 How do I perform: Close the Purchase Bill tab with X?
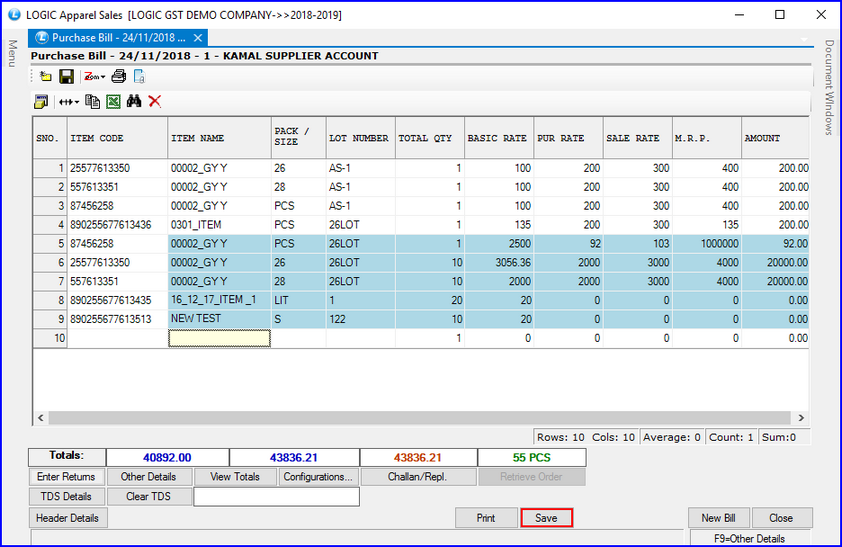coord(198,38)
